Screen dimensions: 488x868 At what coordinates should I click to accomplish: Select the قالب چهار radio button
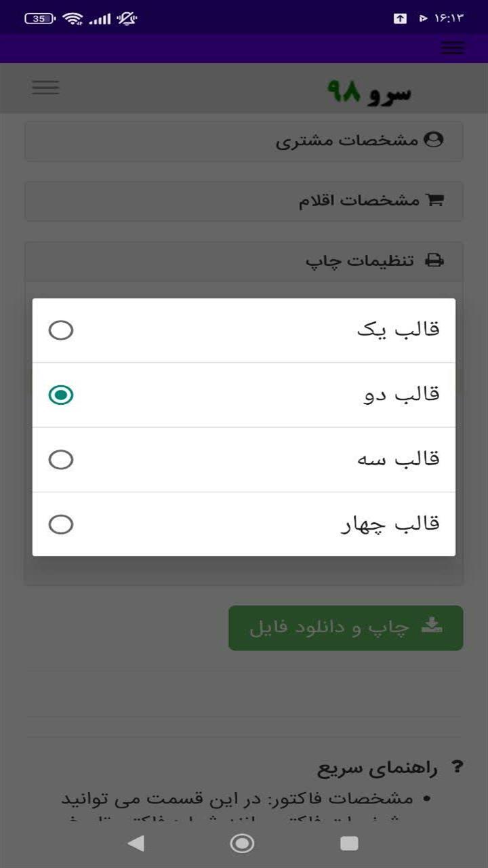coord(61,524)
